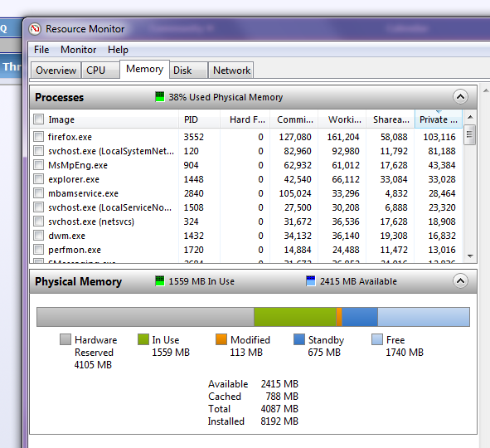Screen dimensions: 490x448
Task: Click the gray Hardware Reserved bar segment
Action: (146, 317)
